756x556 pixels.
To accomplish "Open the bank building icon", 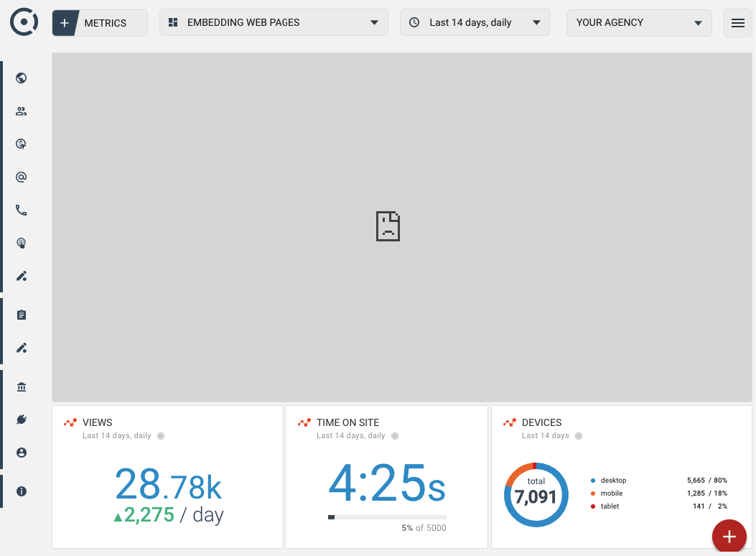I will coord(22,386).
